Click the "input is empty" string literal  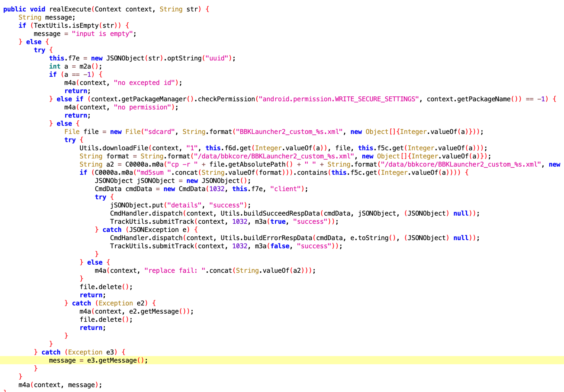tap(102, 34)
